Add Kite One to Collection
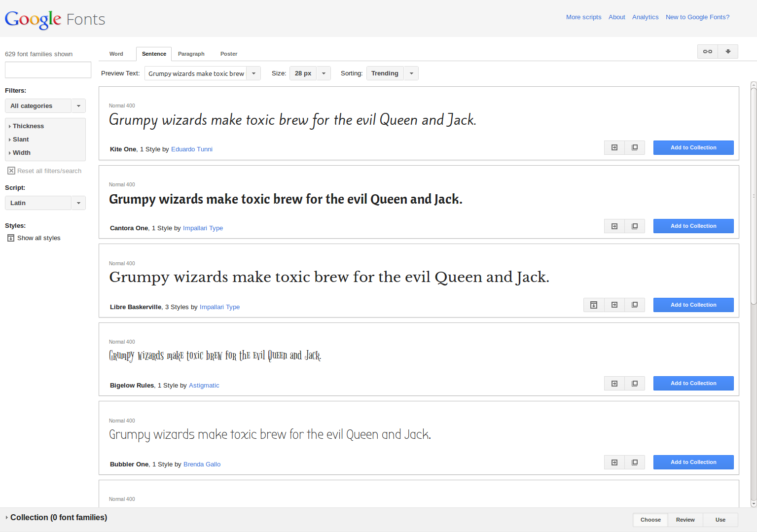 (693, 147)
